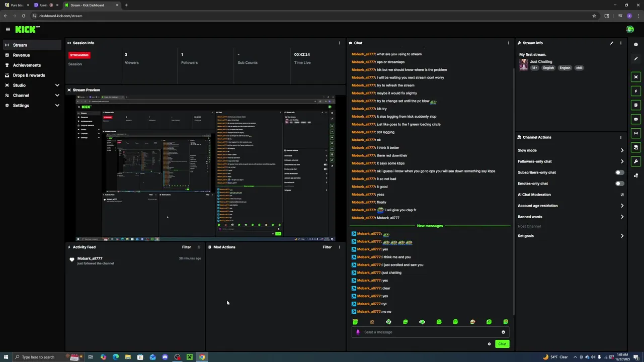Click the info icon in right sidebar
Viewport: 644px width, 362px height.
tap(636, 45)
